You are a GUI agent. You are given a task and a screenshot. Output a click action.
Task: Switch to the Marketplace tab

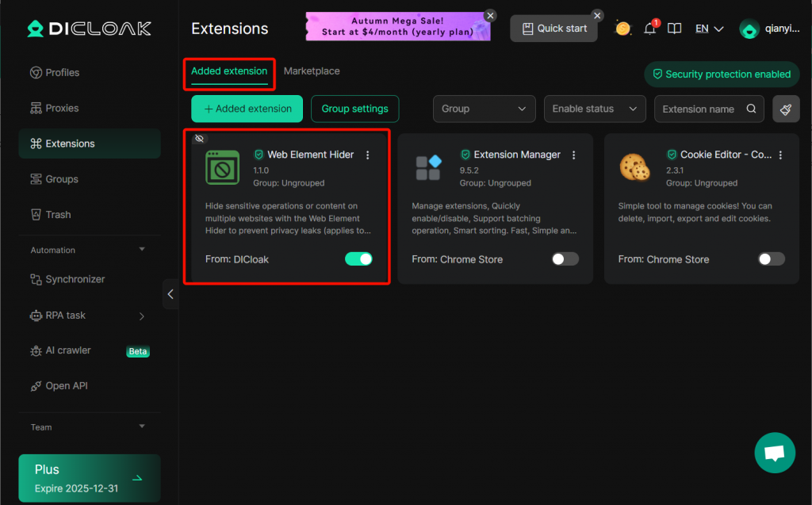(312, 71)
